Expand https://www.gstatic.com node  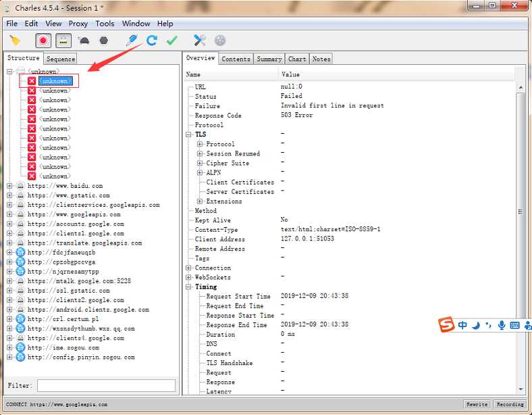click(9, 195)
